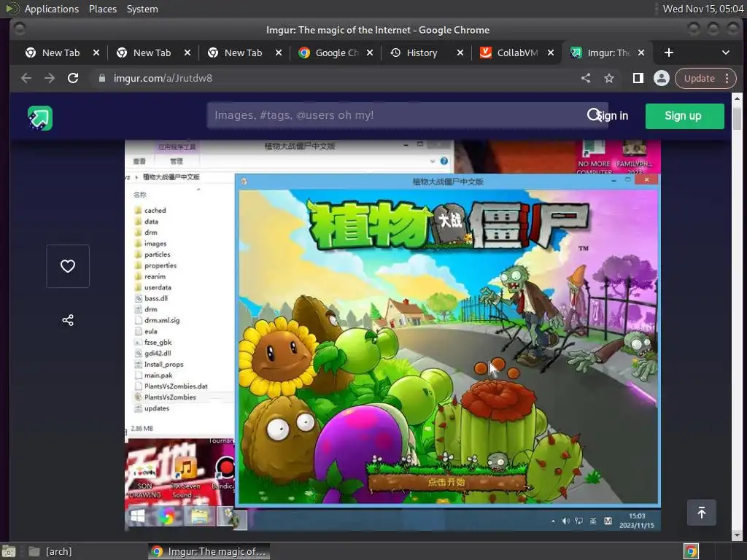Close the Google Chrome tab
Image resolution: width=747 pixels, height=560 pixels.
click(370, 52)
